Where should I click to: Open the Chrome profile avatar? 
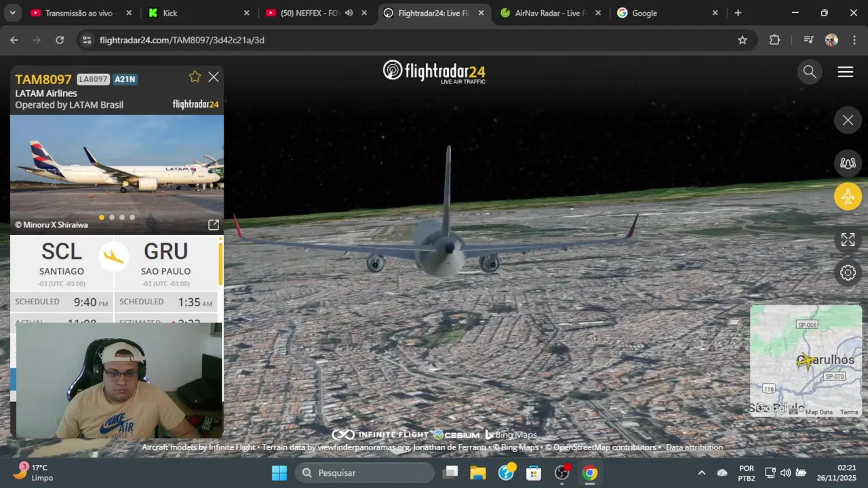pyautogui.click(x=831, y=40)
